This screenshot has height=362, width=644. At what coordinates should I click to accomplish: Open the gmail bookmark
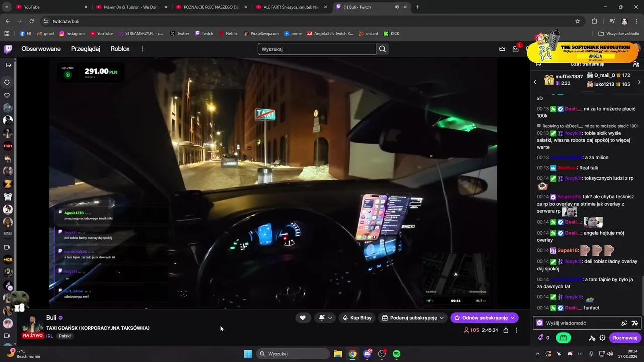(45, 34)
